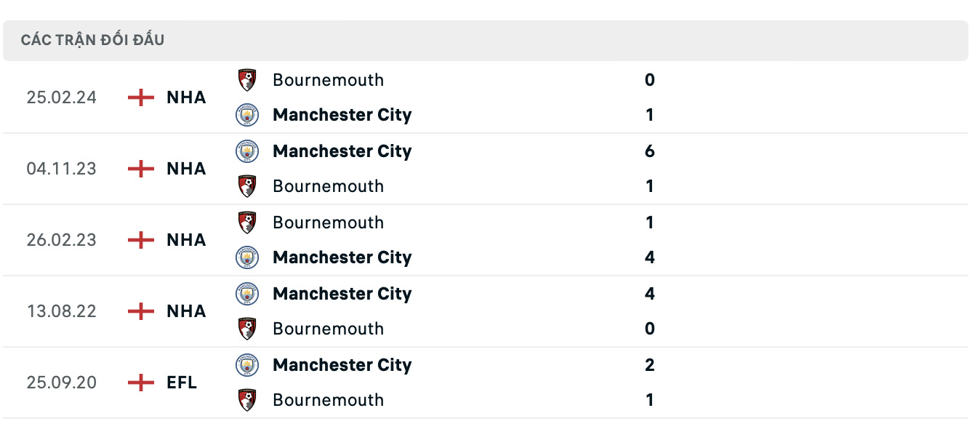The height and width of the screenshot is (432, 980).
Task: Click Manchester City's score of 6
Action: tap(649, 151)
